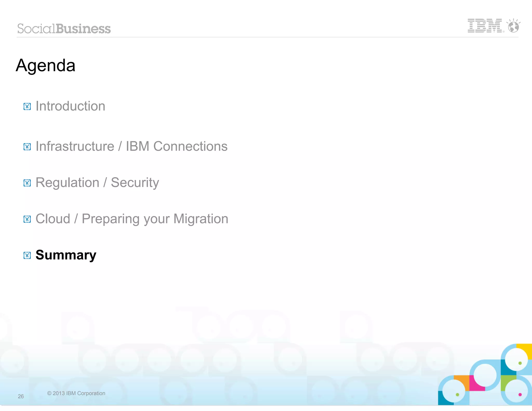The width and height of the screenshot is (532, 411).
Task: Click the bullet icon beside Regulation / Security
Action: 27,183
